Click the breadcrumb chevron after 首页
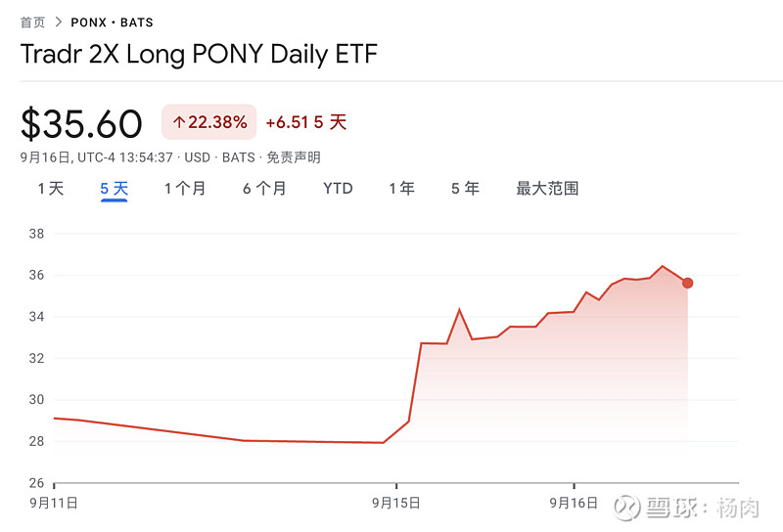This screenshot has height=532, width=783. (59, 22)
